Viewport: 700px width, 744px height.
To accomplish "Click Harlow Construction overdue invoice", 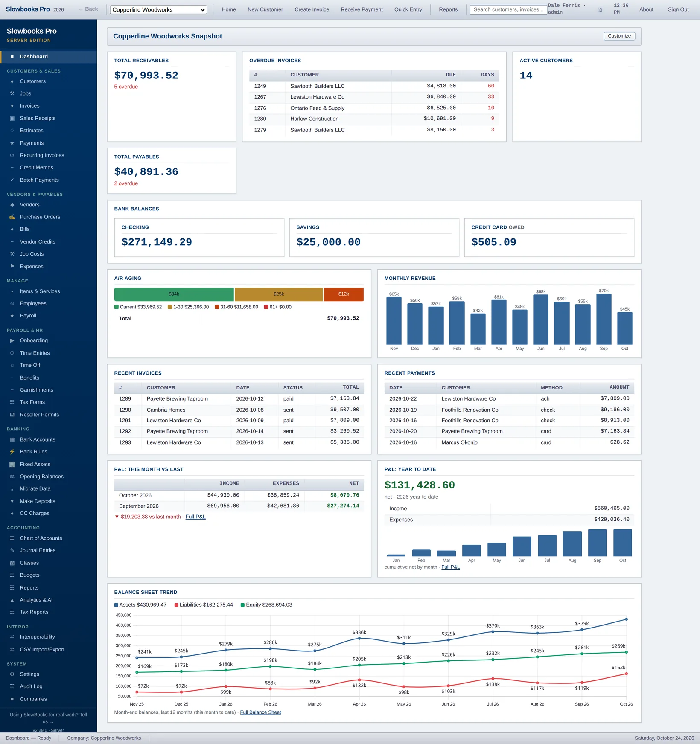I will click(374, 119).
